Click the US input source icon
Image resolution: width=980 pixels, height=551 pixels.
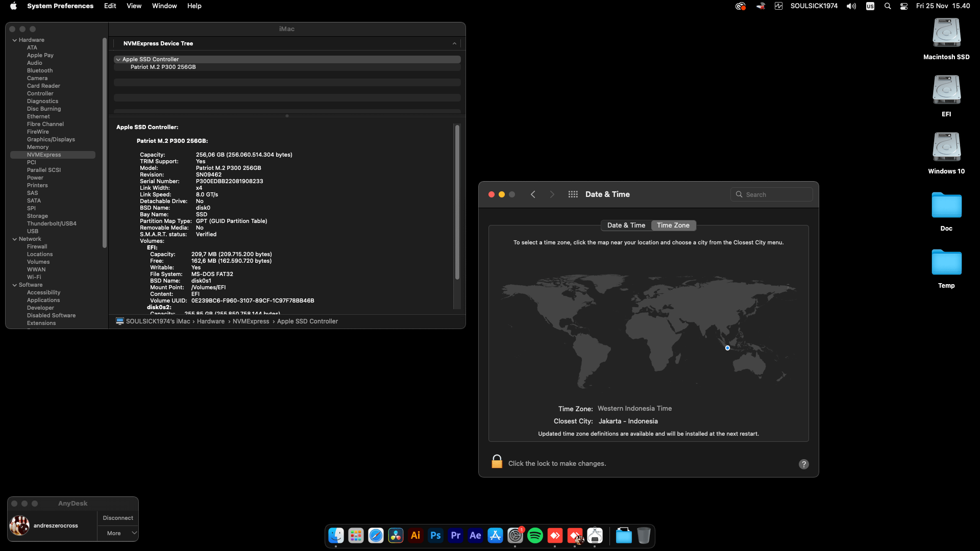coord(870,6)
